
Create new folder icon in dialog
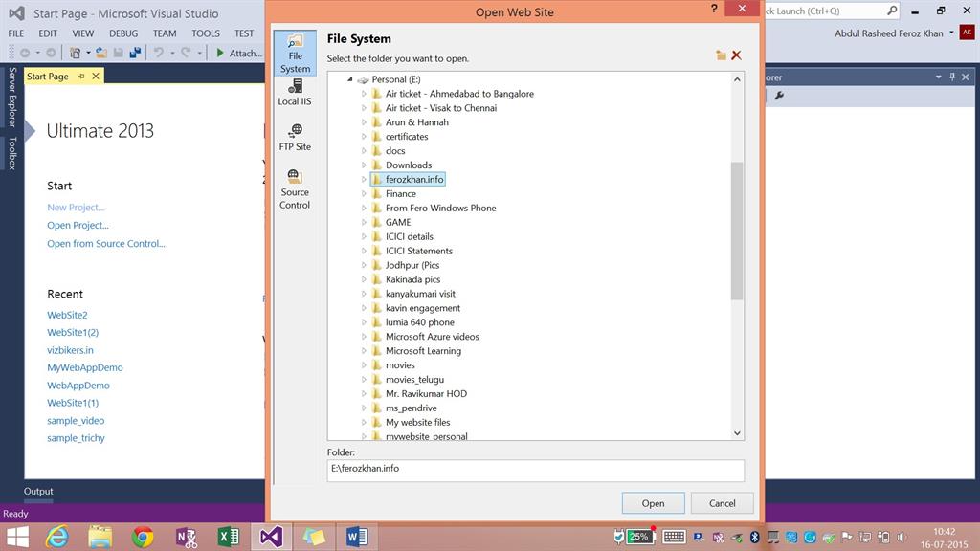[721, 55]
